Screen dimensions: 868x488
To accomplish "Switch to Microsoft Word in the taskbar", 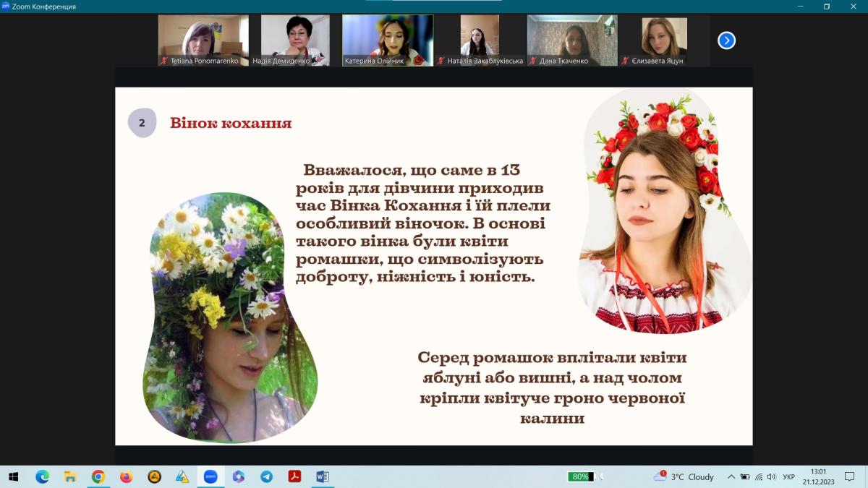I will click(x=323, y=476).
